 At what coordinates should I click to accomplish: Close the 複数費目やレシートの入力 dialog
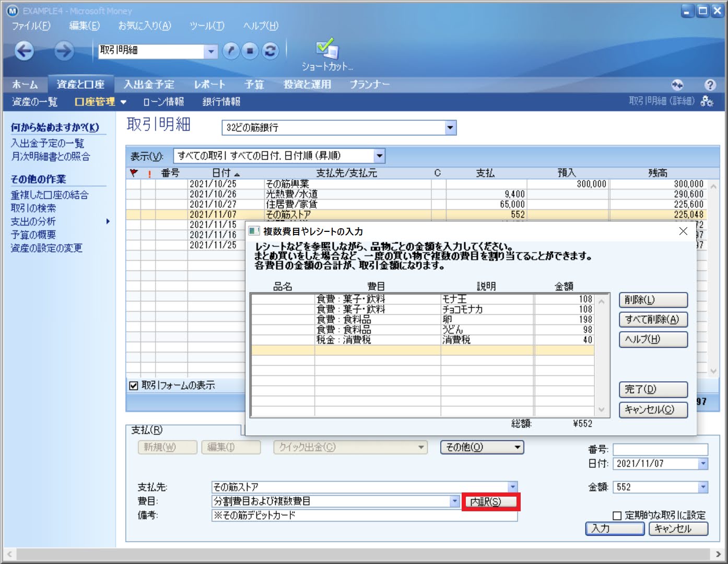(683, 231)
